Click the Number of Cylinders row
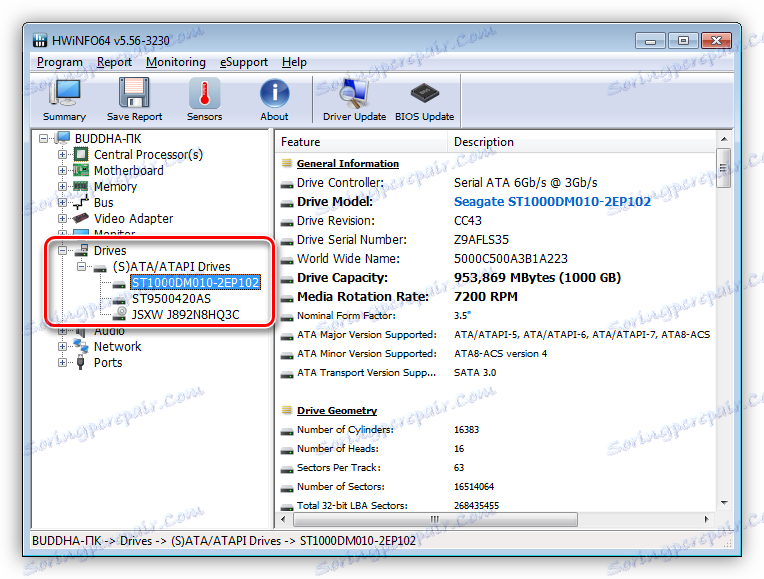Image resolution: width=764 pixels, height=579 pixels. pyautogui.click(x=497, y=430)
